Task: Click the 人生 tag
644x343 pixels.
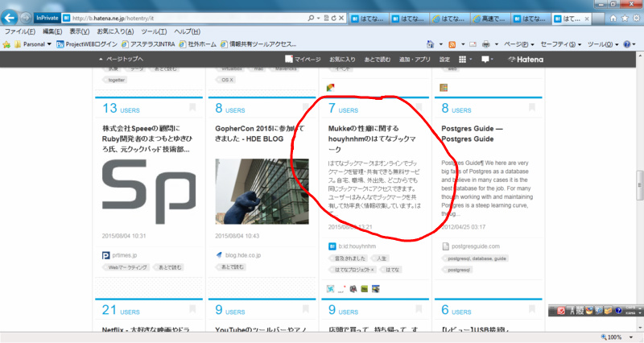Action: [x=380, y=258]
